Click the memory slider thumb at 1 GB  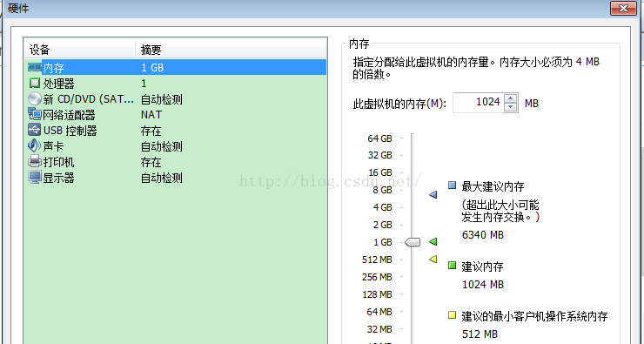[x=413, y=242]
